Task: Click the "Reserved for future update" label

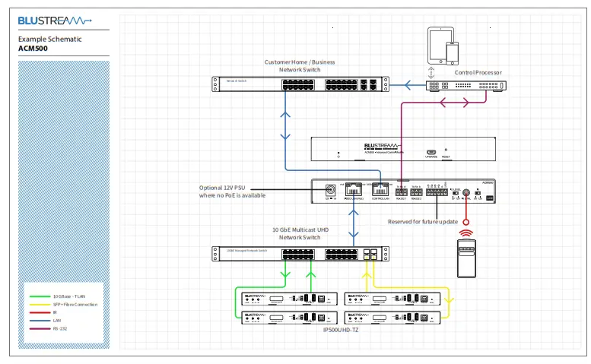Action: [x=423, y=222]
